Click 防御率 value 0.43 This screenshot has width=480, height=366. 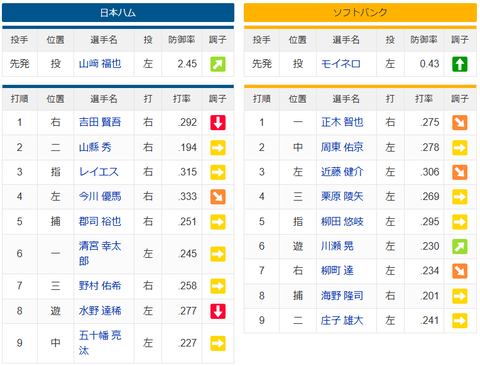429,64
